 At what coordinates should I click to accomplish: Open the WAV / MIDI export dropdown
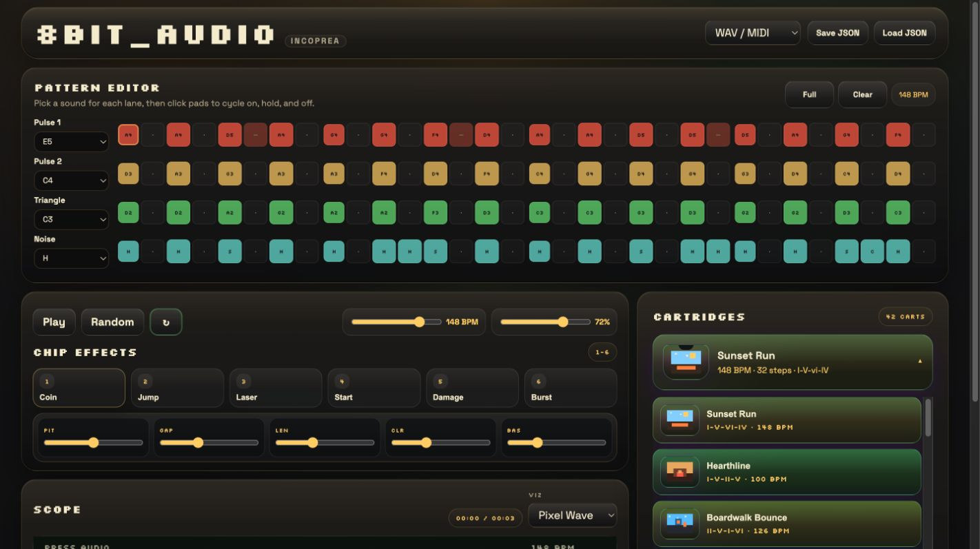click(x=753, y=33)
